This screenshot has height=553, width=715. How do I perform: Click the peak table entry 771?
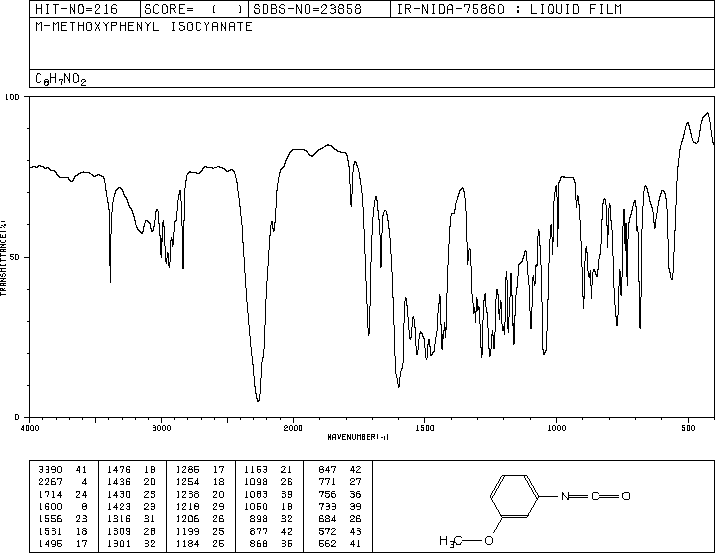click(x=327, y=482)
